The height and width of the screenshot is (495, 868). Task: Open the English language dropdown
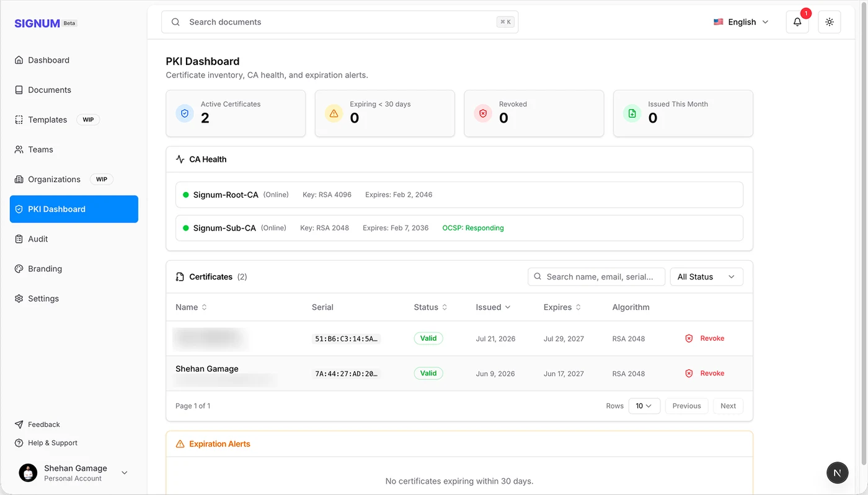(742, 22)
